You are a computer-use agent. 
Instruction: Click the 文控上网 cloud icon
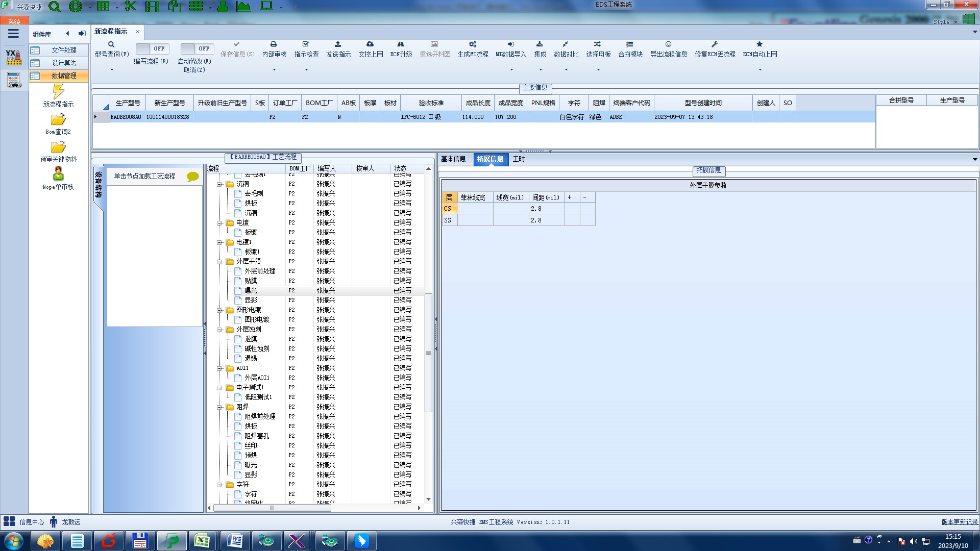[370, 44]
